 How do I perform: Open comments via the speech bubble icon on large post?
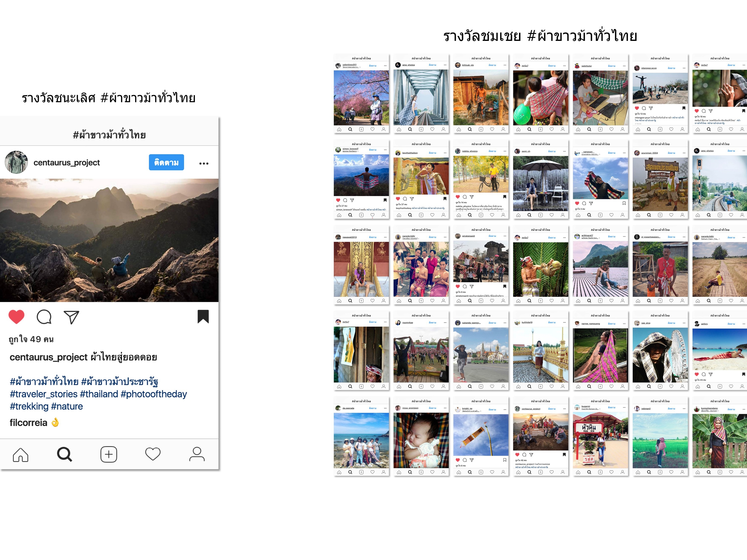point(44,317)
